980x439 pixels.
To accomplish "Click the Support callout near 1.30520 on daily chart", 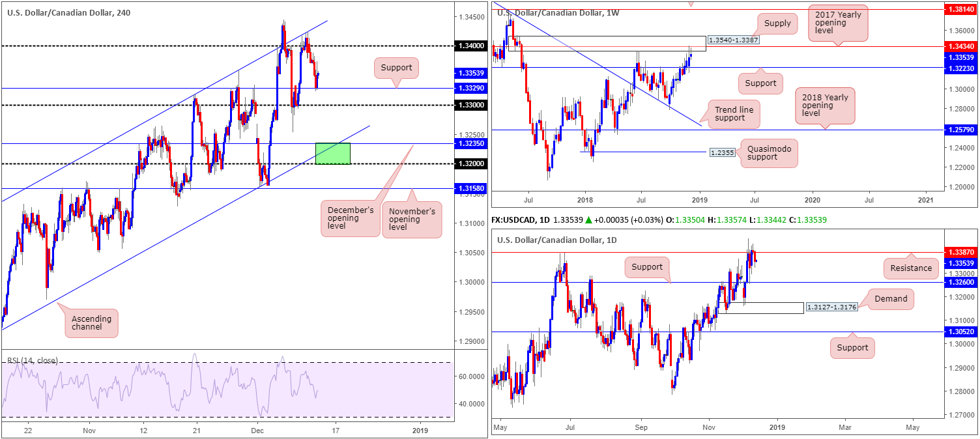I will (x=852, y=348).
